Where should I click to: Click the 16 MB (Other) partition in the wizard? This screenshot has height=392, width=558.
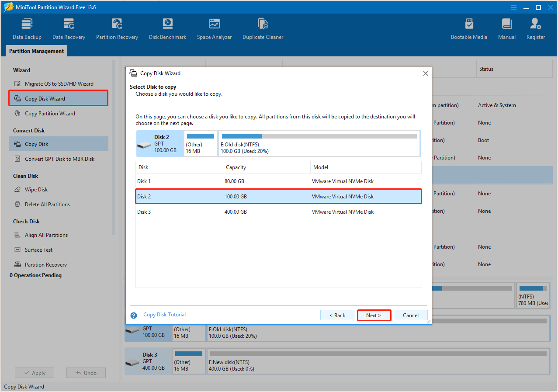pos(201,143)
